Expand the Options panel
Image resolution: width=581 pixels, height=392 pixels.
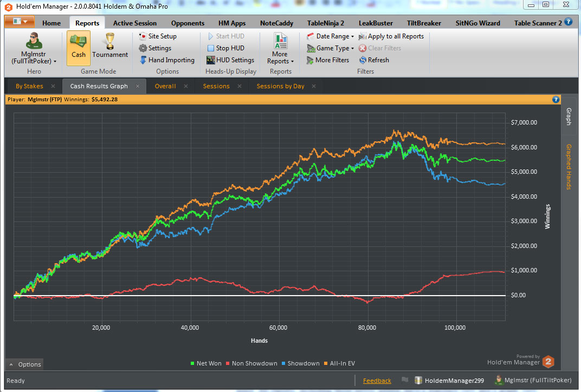(25, 364)
